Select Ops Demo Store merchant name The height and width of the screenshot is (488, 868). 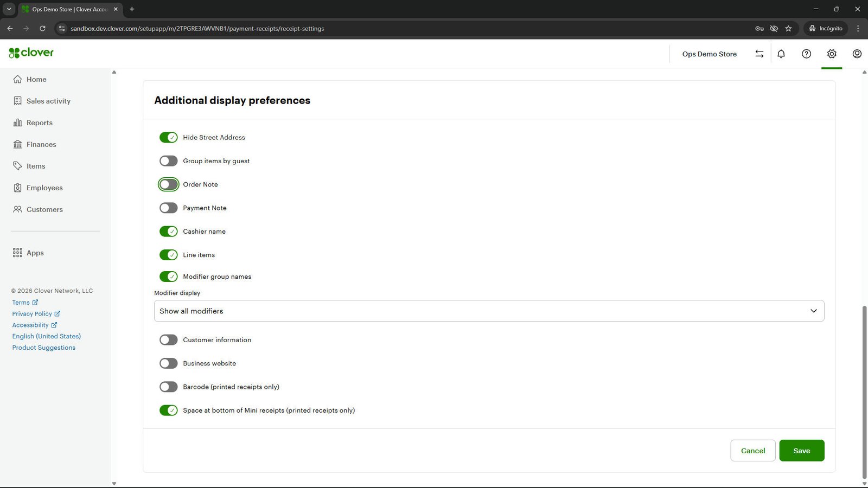click(710, 54)
